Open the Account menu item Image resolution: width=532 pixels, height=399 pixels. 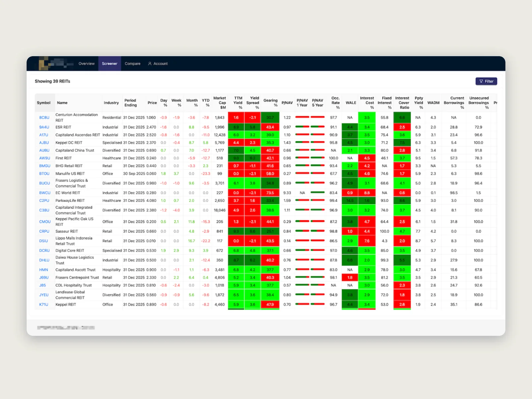[x=158, y=64]
